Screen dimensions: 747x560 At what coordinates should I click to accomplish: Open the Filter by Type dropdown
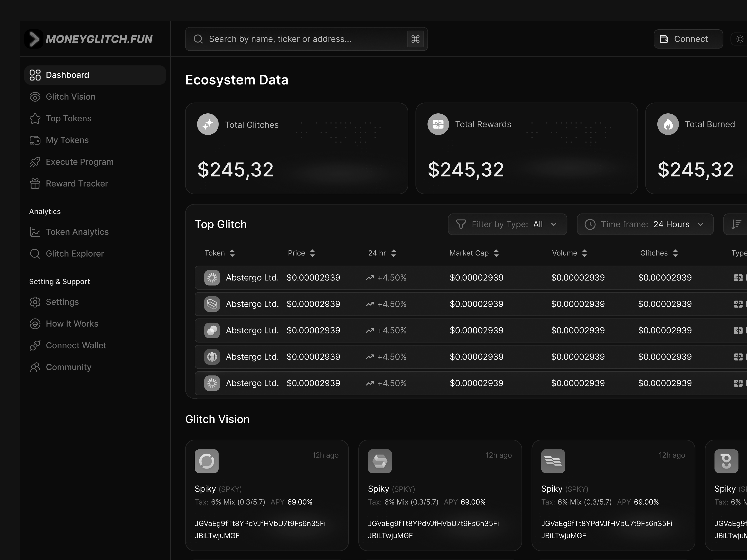click(507, 224)
